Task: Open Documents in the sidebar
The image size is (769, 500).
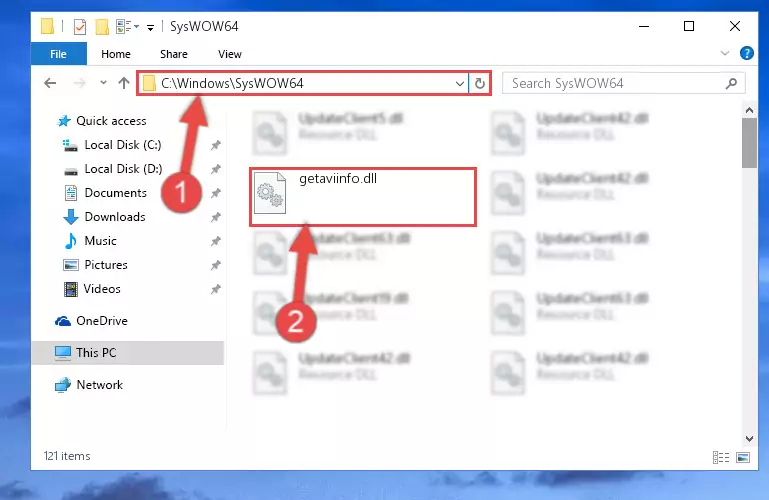Action: coord(115,193)
